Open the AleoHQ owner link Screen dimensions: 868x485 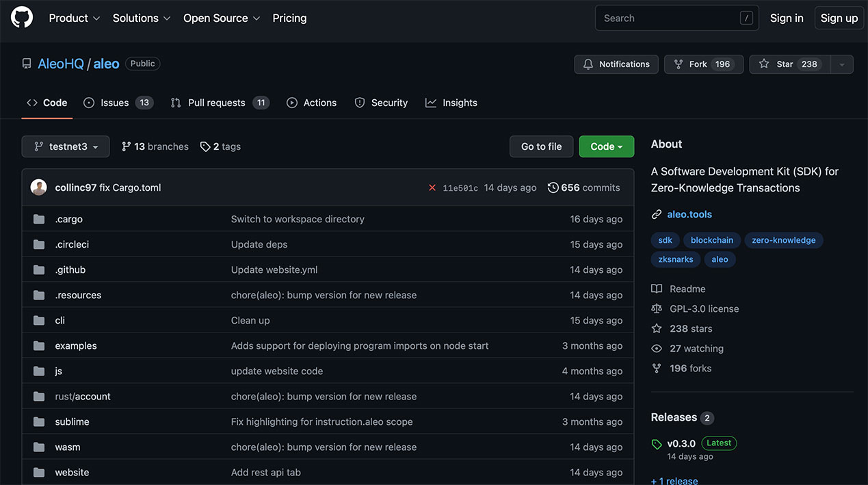click(61, 64)
